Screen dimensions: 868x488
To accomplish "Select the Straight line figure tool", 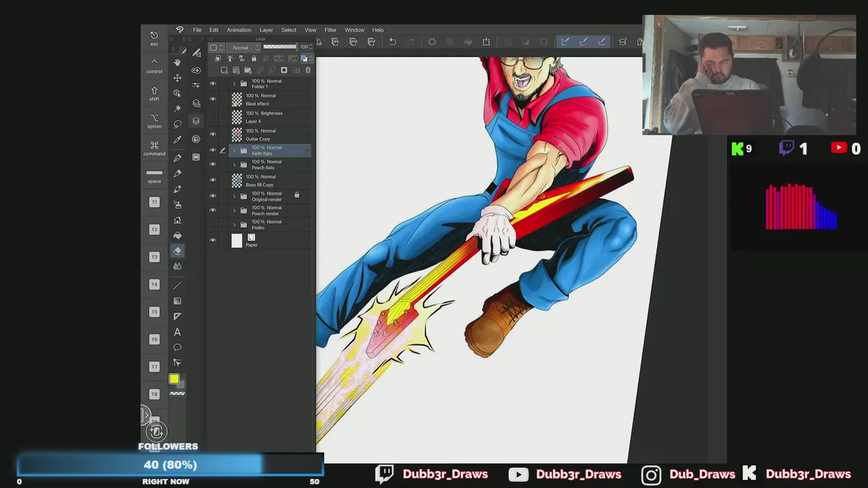I will tap(177, 285).
